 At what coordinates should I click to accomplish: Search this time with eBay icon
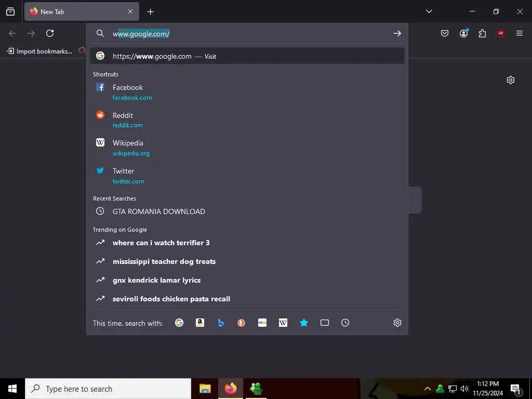pyautogui.click(x=262, y=323)
